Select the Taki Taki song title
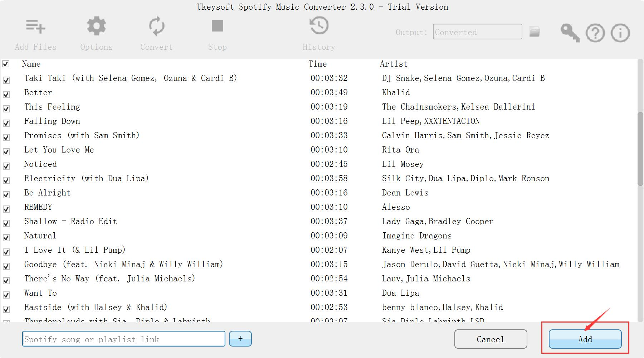Viewport: 644px width, 358px height. (131, 78)
